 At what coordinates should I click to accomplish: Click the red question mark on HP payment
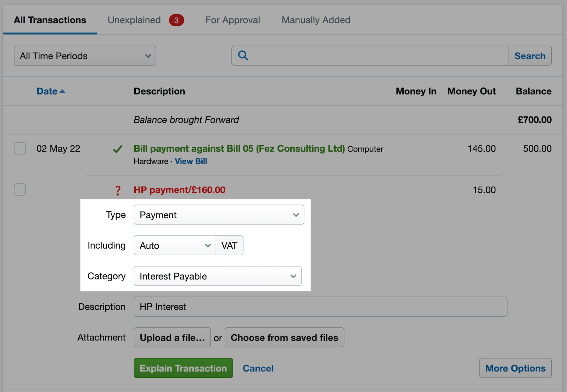click(x=118, y=191)
